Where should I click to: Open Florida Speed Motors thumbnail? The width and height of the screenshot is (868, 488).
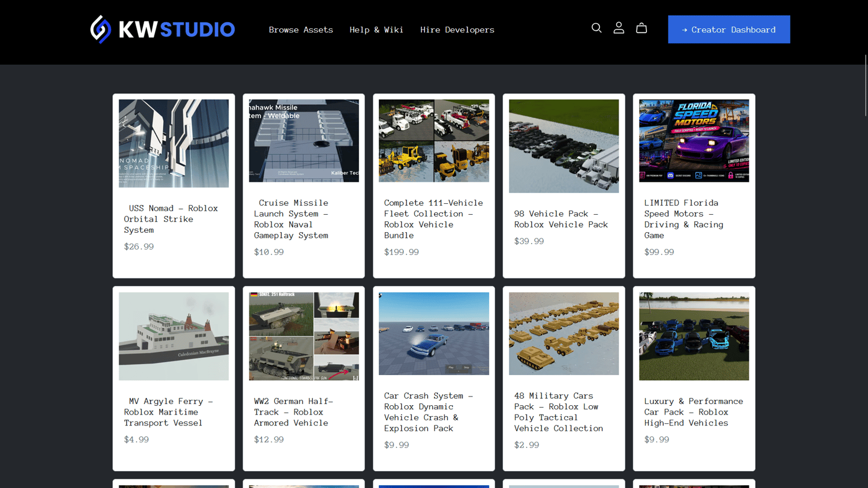(x=694, y=141)
